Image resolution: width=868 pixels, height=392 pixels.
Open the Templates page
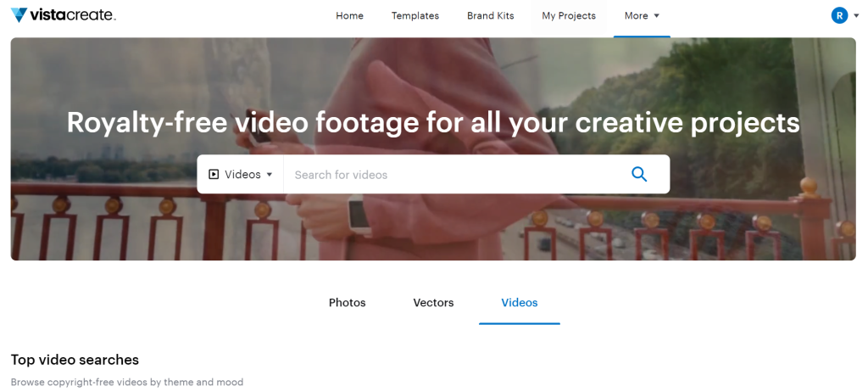point(415,15)
